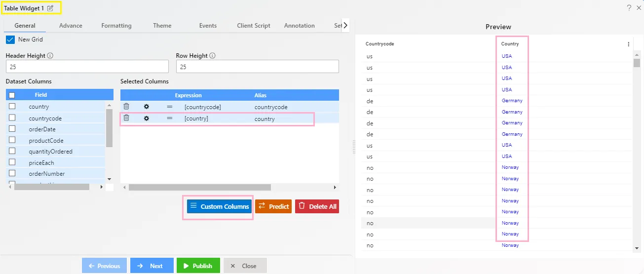Viewport: 644px width, 274px height.
Task: Publish the table widget
Action: coord(198,266)
